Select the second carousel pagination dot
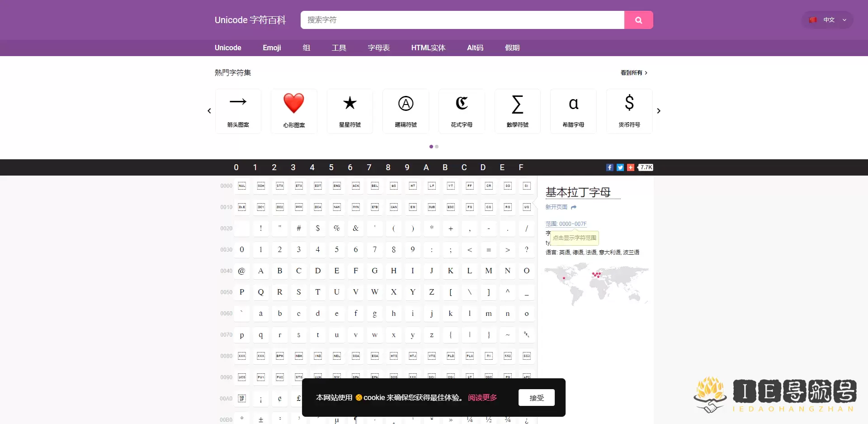Screen dimensions: 868x424 pos(437,146)
